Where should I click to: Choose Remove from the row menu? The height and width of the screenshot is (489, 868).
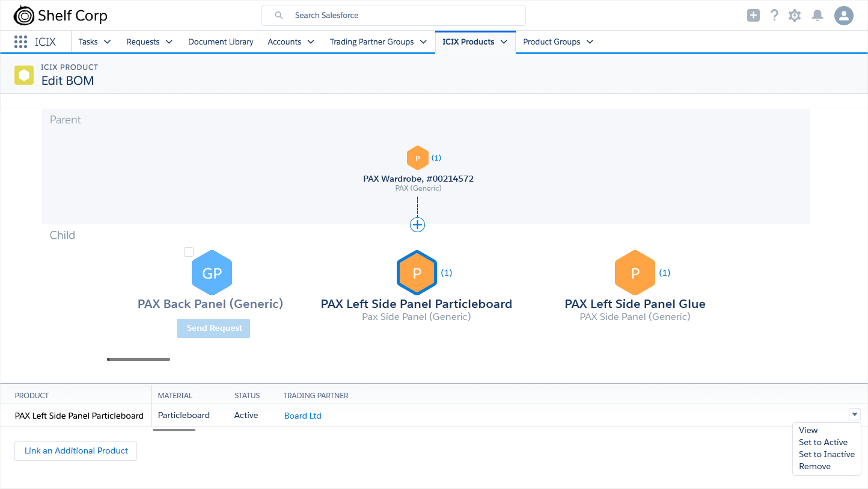click(815, 466)
